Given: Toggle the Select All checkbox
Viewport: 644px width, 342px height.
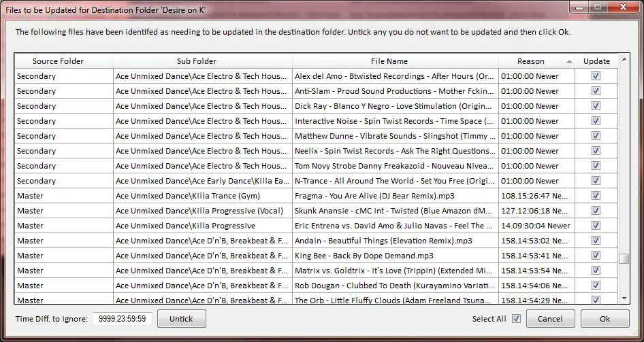Looking at the screenshot, I should coord(516,319).
